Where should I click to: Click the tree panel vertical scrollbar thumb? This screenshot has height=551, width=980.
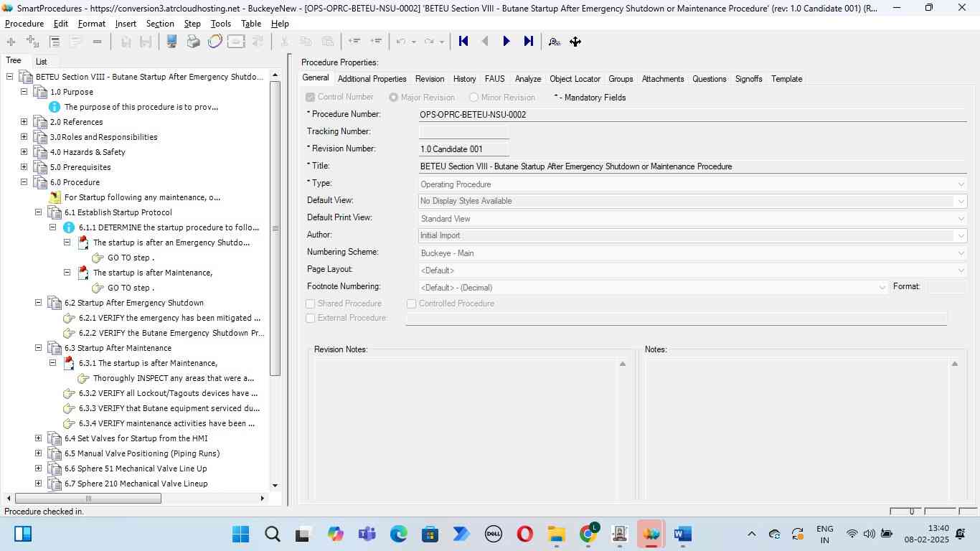(275, 228)
